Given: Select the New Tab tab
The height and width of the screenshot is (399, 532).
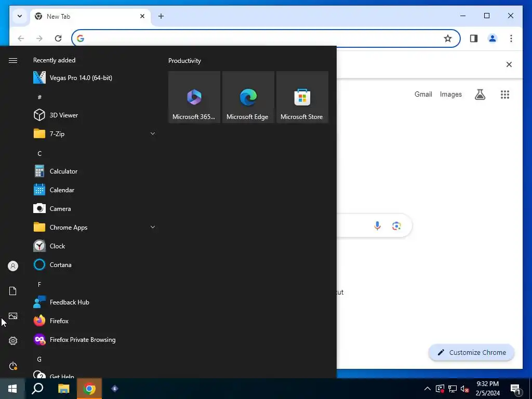Looking at the screenshot, I should click(90, 16).
